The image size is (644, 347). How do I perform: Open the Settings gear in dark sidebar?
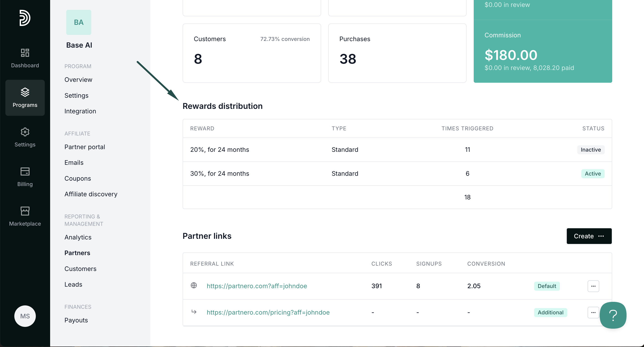(x=25, y=132)
